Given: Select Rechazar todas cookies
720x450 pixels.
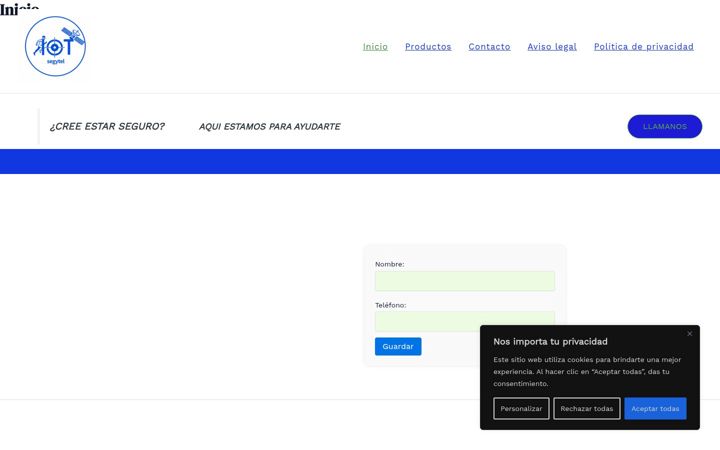Looking at the screenshot, I should pyautogui.click(x=586, y=408).
